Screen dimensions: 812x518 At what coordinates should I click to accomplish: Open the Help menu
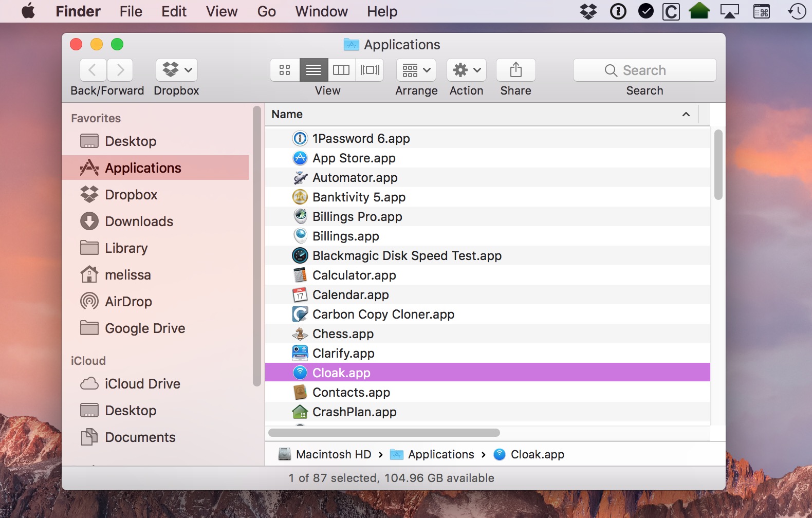coord(382,11)
